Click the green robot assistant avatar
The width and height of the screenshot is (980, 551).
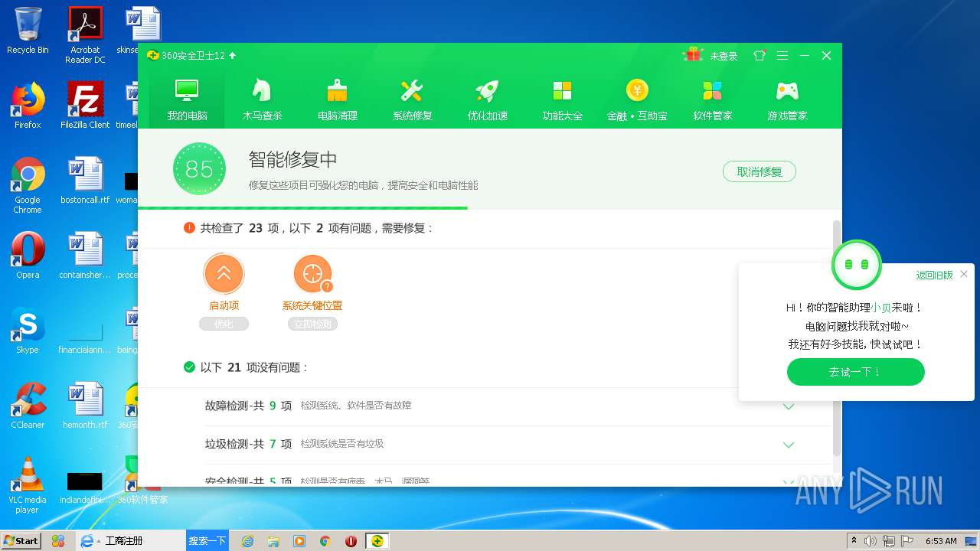tap(857, 265)
